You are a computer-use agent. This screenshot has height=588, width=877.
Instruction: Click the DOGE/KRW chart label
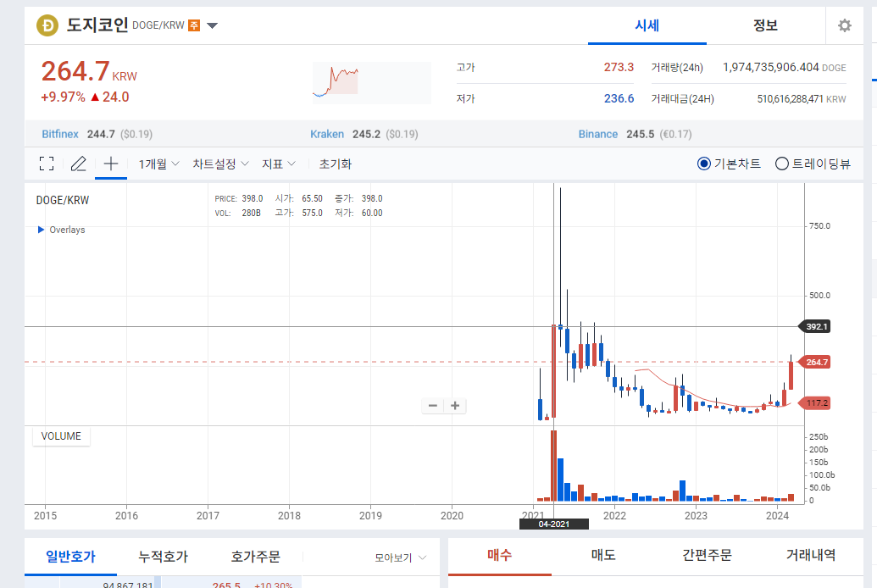tap(63, 200)
